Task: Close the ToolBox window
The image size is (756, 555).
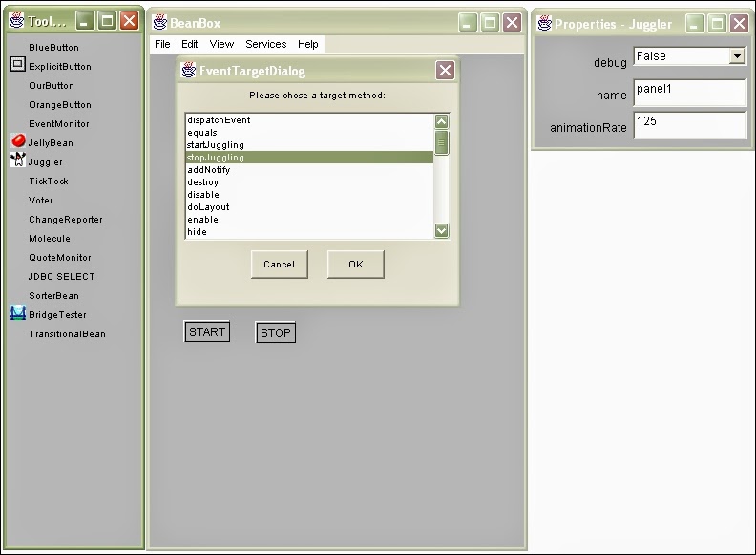Action: pos(129,21)
